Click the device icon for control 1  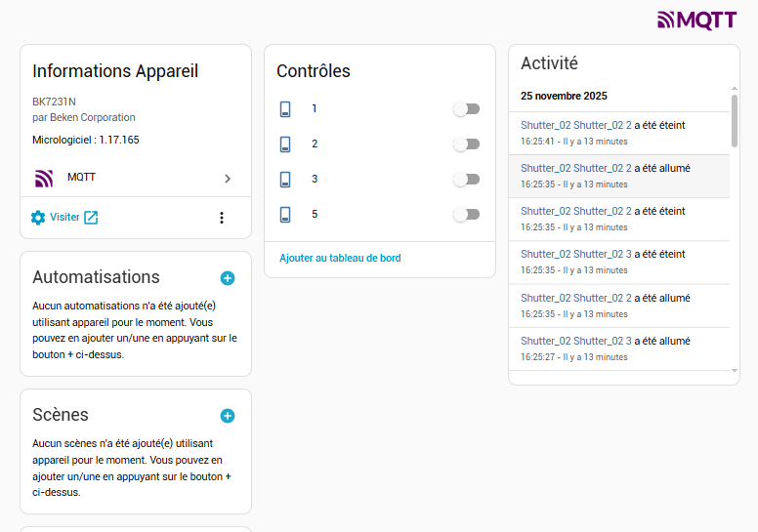pyautogui.click(x=285, y=109)
